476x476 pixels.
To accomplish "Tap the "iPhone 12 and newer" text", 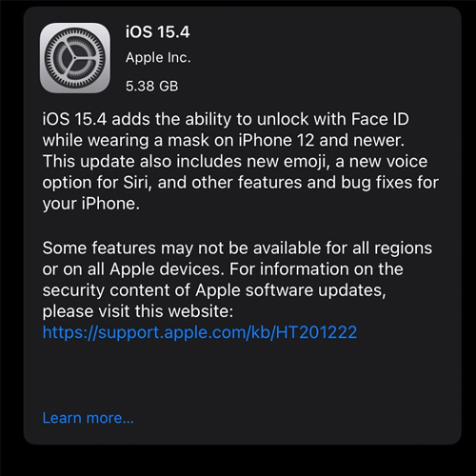I will tap(321, 140).
